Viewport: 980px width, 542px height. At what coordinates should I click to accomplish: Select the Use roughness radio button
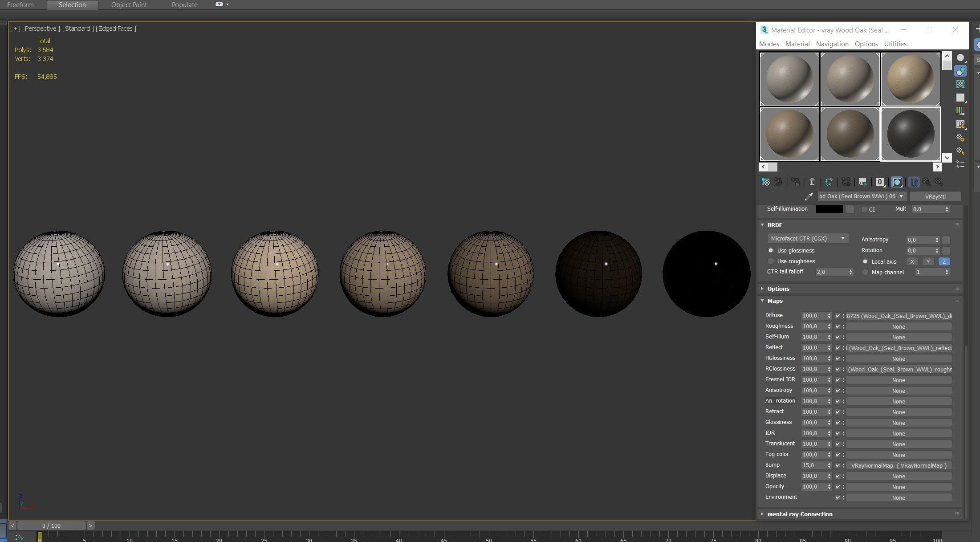pyautogui.click(x=771, y=261)
